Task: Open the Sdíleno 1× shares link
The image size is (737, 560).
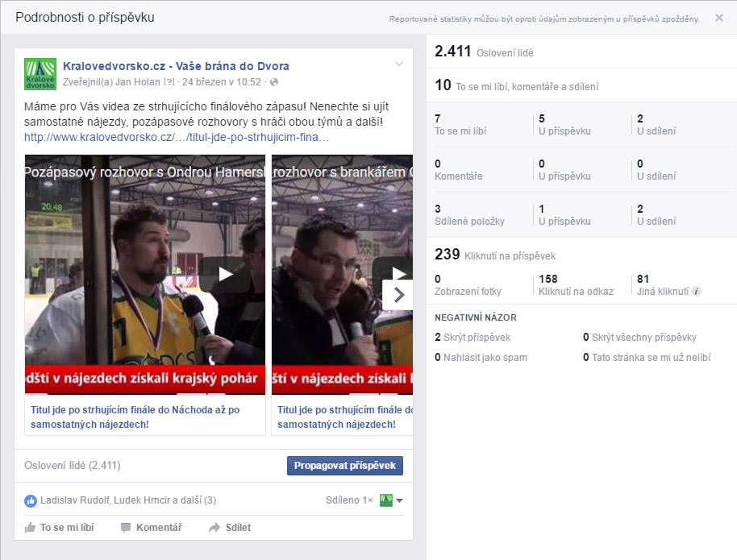Action: point(348,500)
